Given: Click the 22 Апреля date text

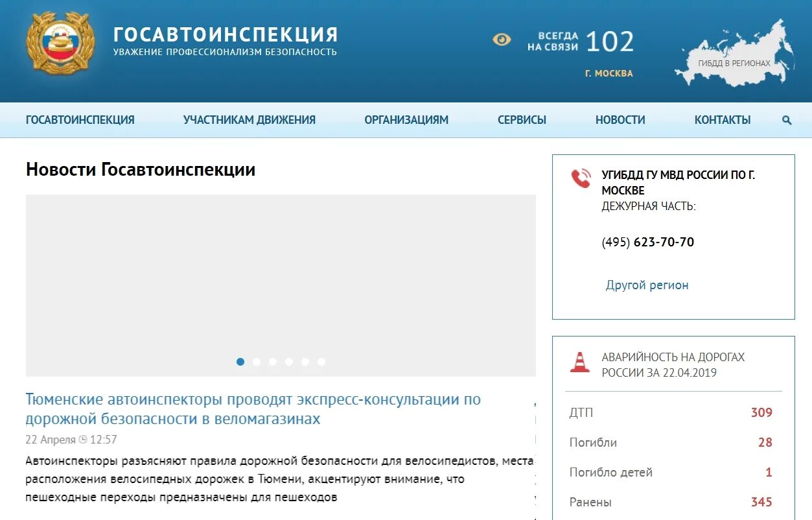Looking at the screenshot, I should click(51, 440).
